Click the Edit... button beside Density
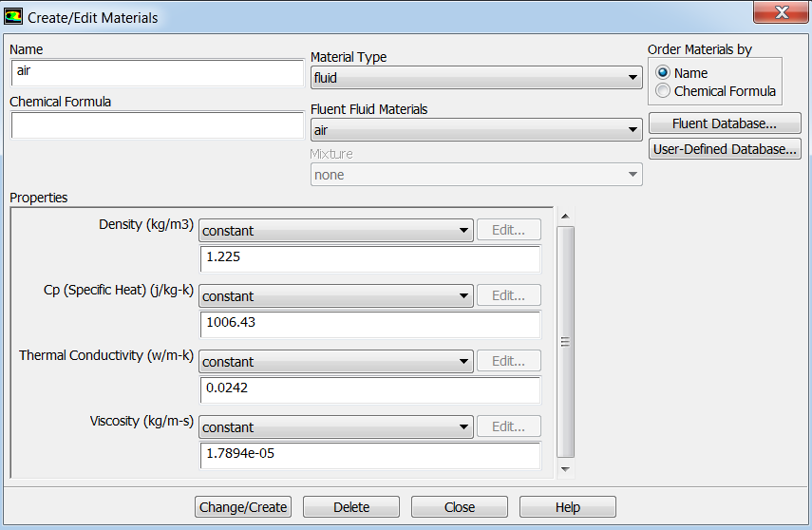This screenshot has width=812, height=530. coord(508,230)
